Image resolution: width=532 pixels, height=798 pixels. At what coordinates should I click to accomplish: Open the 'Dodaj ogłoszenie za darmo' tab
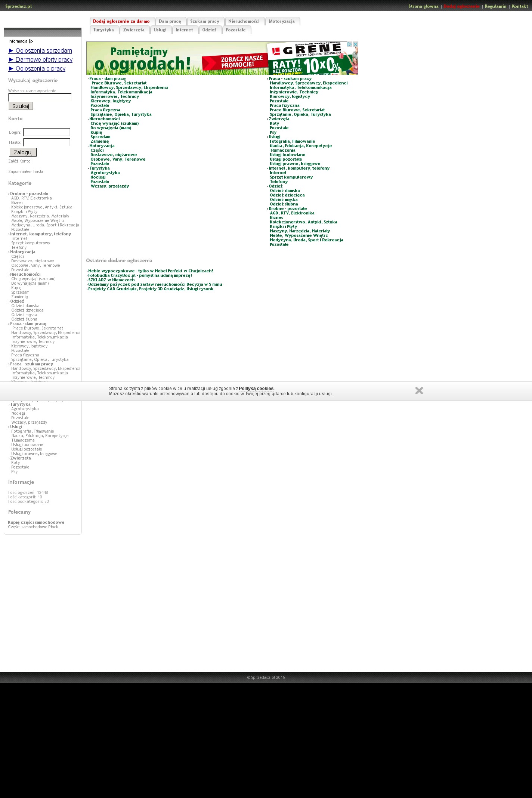click(x=121, y=21)
